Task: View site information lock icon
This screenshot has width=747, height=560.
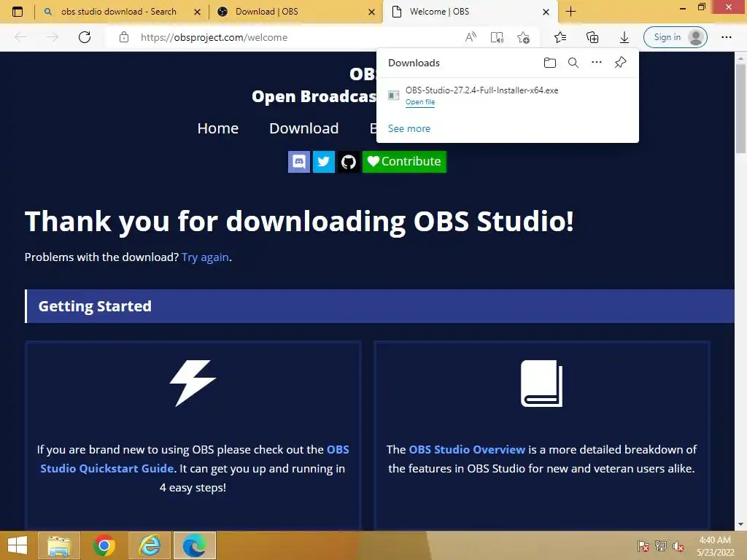Action: click(x=124, y=37)
